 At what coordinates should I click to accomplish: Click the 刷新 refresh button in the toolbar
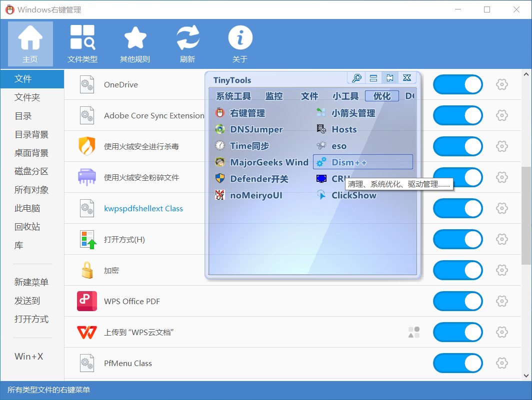coord(187,42)
